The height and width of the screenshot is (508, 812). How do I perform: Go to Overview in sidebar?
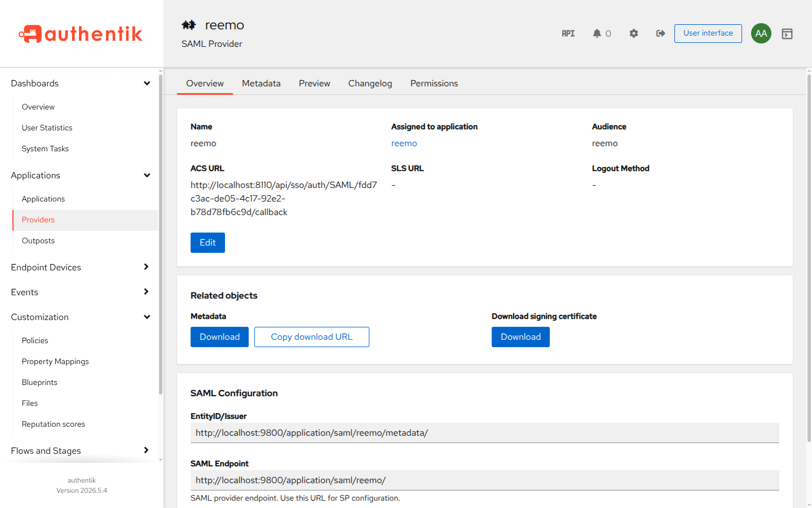pyautogui.click(x=85, y=107)
